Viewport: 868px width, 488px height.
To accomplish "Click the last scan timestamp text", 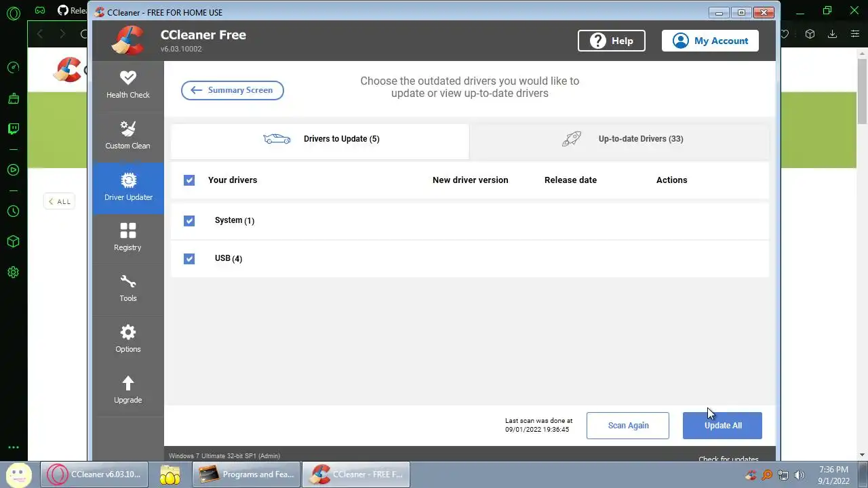I will click(x=538, y=425).
